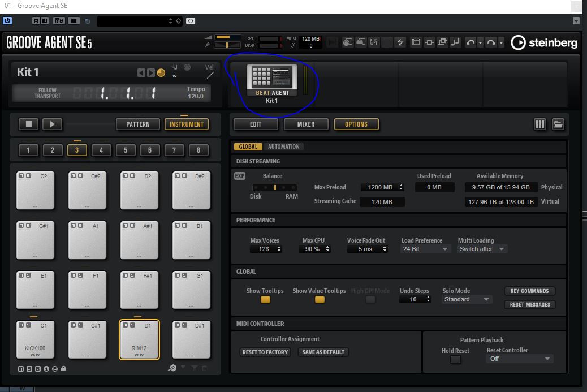Select the Beat Agent Kit 1 slot

[272, 84]
